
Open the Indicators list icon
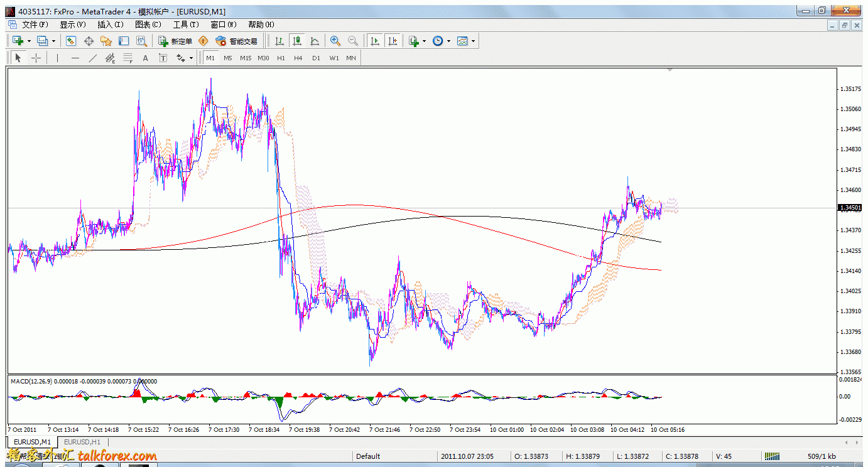413,41
